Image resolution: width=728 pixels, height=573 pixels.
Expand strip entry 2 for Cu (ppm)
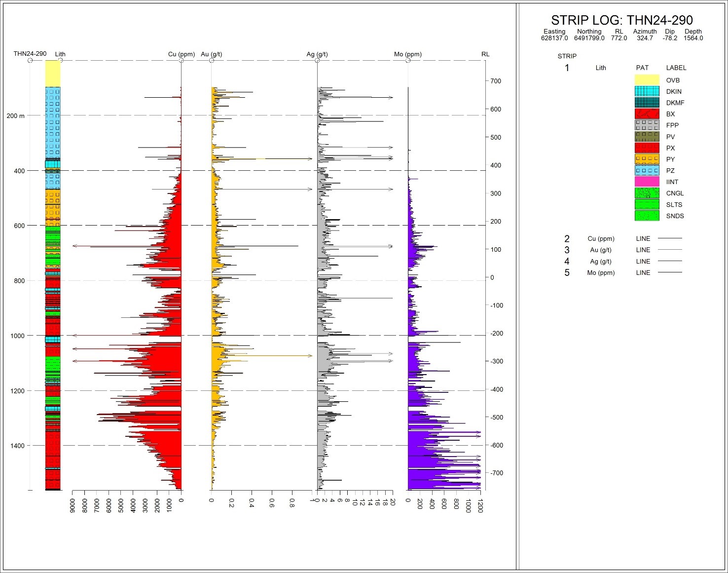click(x=567, y=238)
